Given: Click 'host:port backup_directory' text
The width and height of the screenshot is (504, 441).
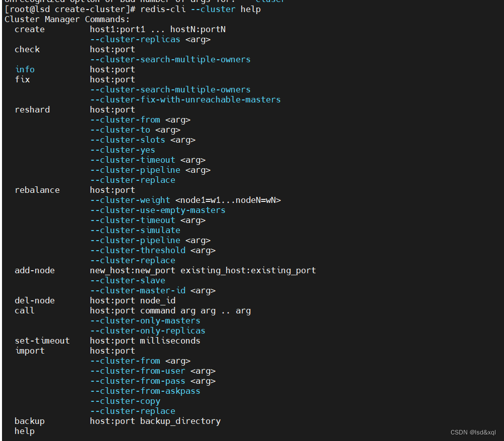Looking at the screenshot, I should (155, 421).
